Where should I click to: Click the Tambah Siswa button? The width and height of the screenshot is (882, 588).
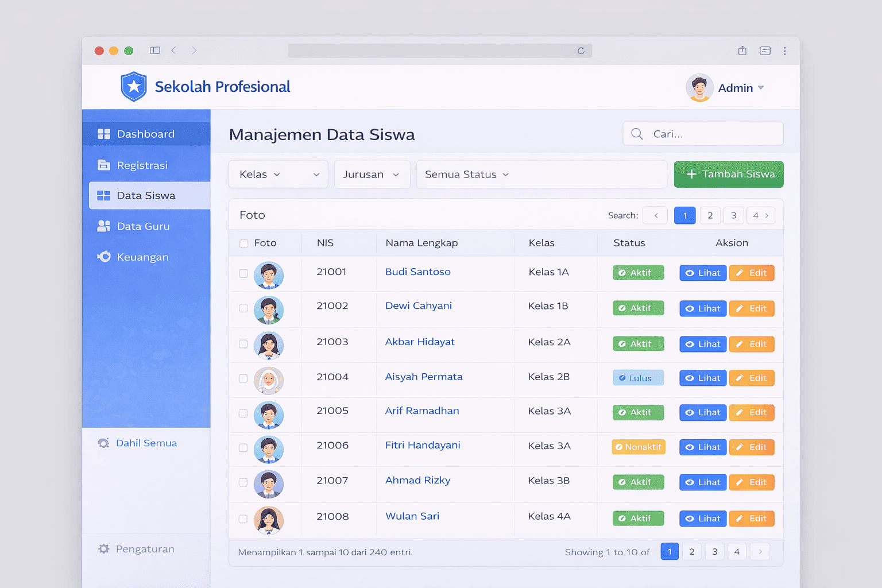[728, 175]
